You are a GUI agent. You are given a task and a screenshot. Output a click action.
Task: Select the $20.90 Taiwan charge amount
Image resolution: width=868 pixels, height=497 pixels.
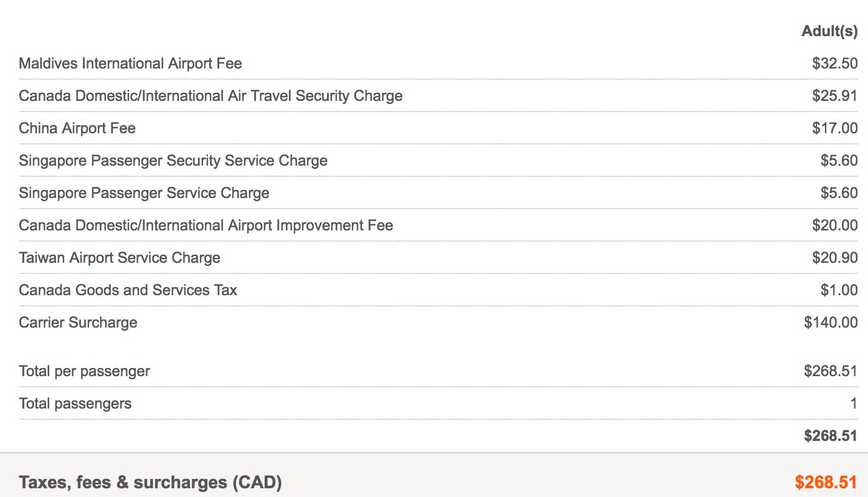coord(834,258)
